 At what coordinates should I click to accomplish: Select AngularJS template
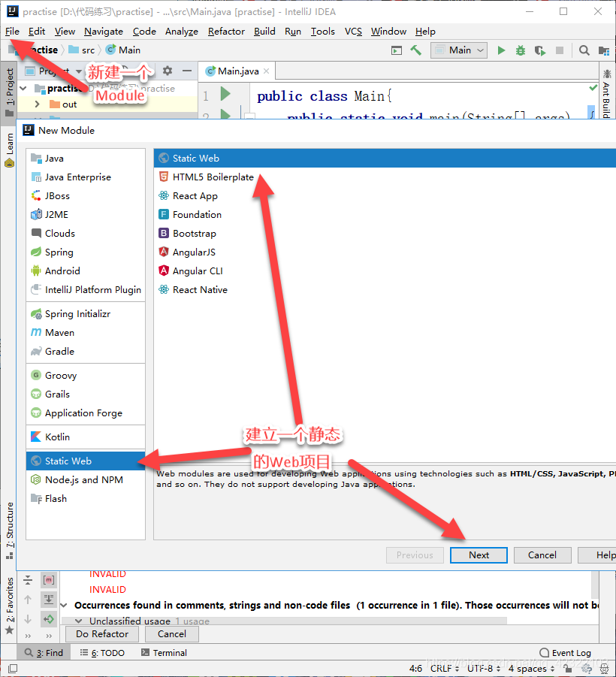(x=187, y=252)
